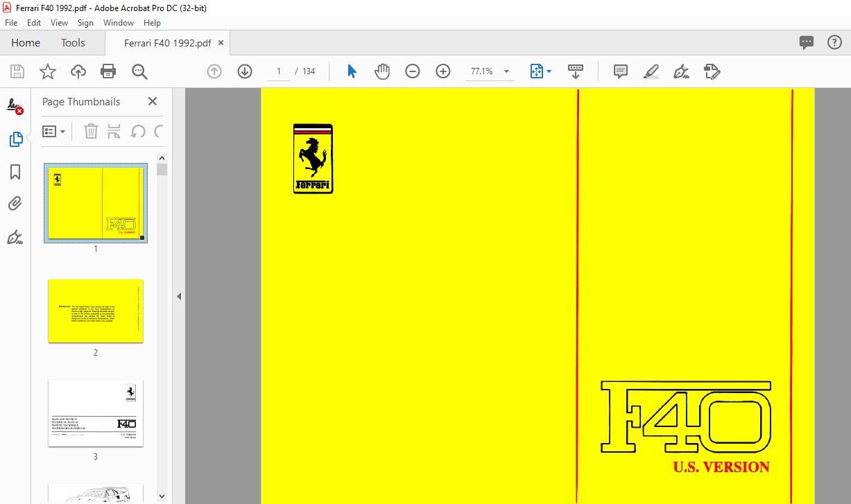This screenshot has height=504, width=851.
Task: Open the Bookmarks panel icon
Action: 15,172
